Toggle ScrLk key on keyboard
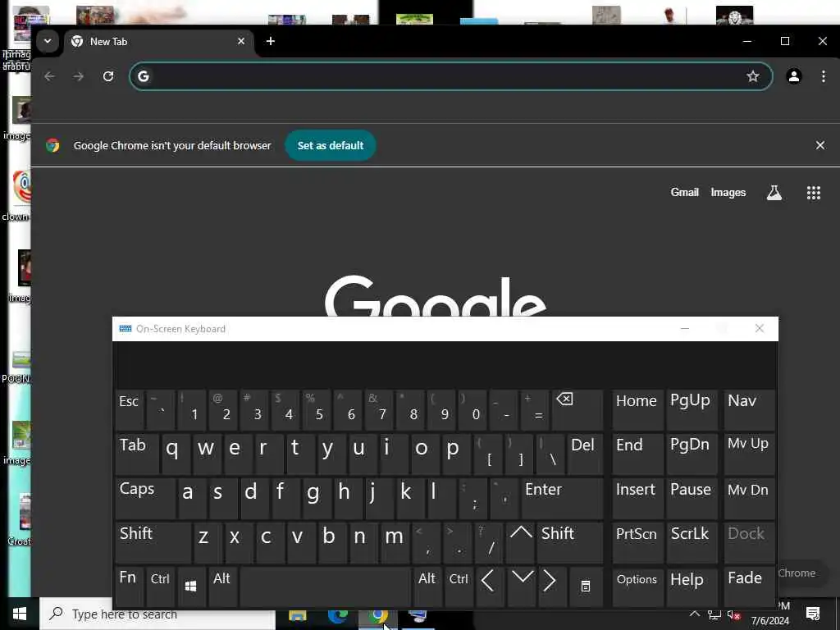This screenshot has height=630, width=840. coord(691,542)
